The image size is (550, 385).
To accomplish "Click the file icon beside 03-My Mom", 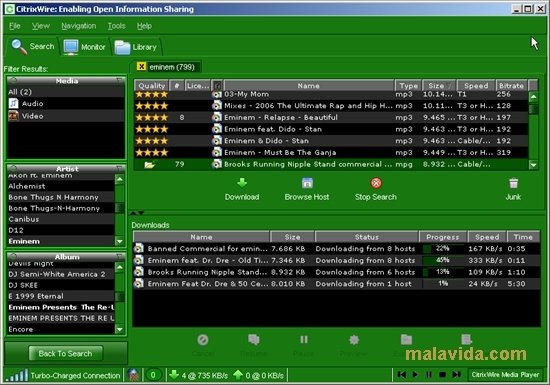I will click(217, 94).
